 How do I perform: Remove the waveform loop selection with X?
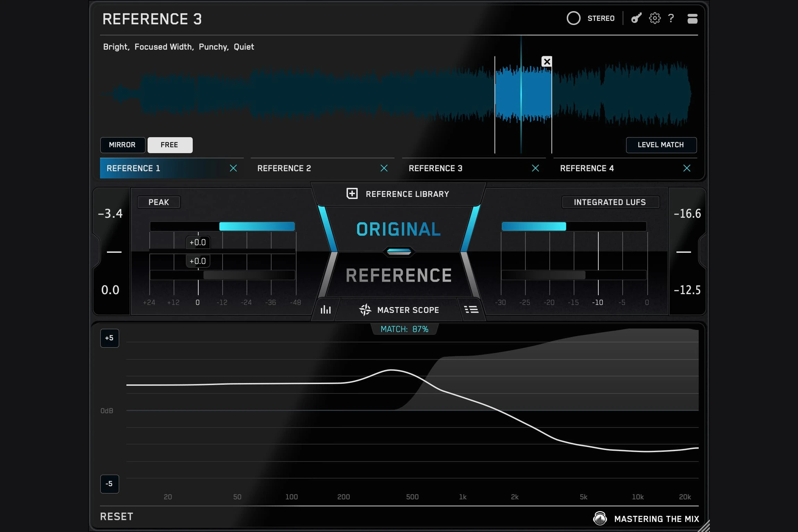pyautogui.click(x=547, y=61)
